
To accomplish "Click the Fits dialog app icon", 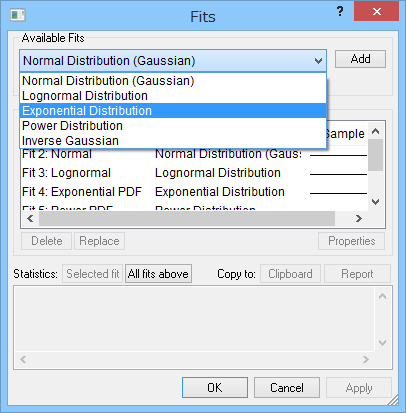I will point(18,15).
